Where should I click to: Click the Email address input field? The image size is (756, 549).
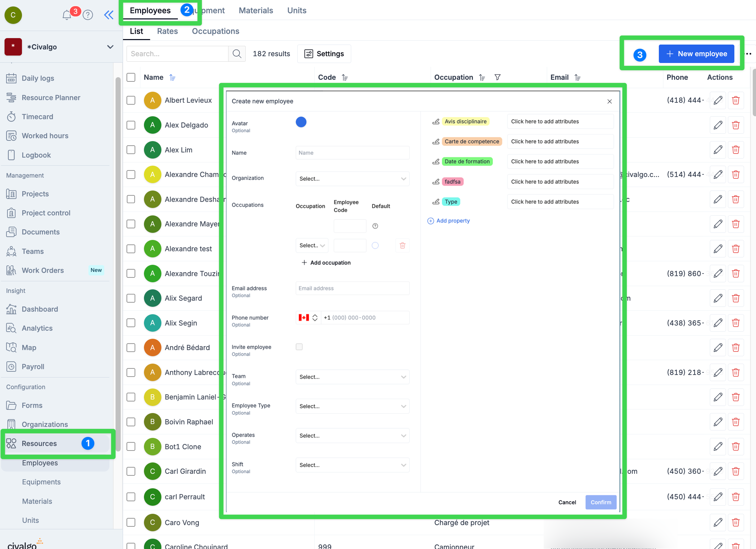(352, 288)
